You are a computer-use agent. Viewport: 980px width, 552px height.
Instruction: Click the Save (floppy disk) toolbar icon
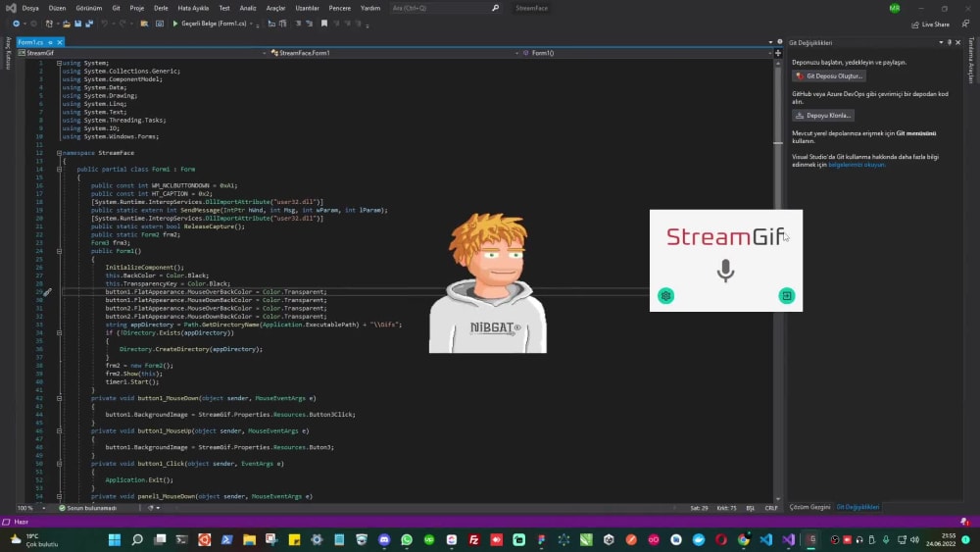click(x=78, y=24)
